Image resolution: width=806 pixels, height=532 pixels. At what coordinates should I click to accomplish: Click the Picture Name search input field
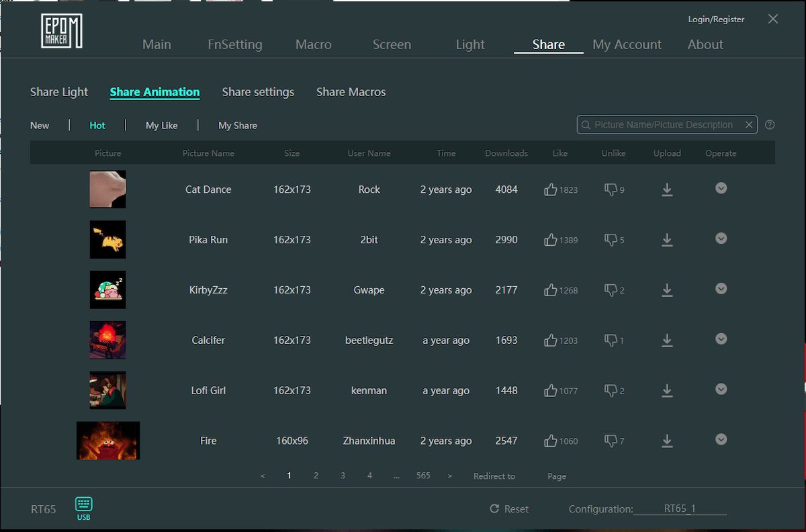point(662,125)
